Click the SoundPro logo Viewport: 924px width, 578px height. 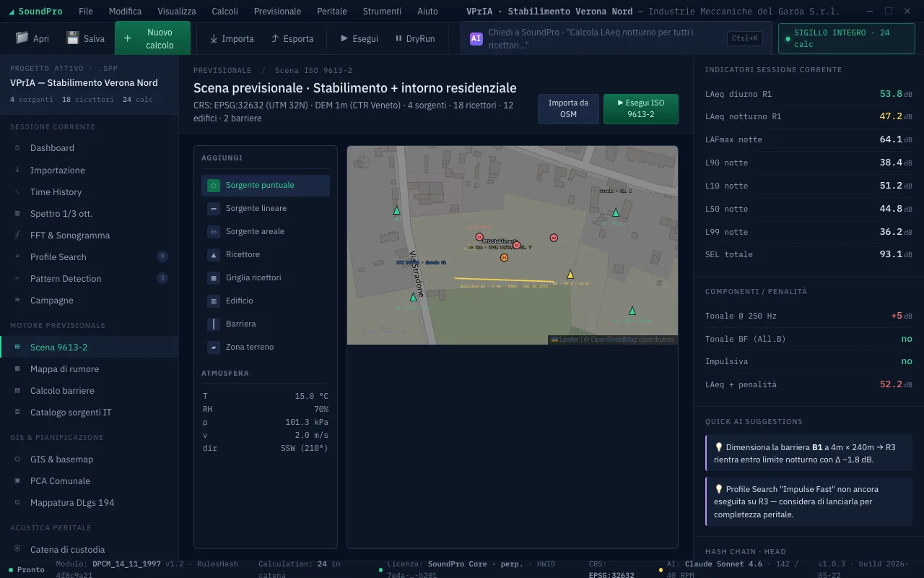(35, 12)
